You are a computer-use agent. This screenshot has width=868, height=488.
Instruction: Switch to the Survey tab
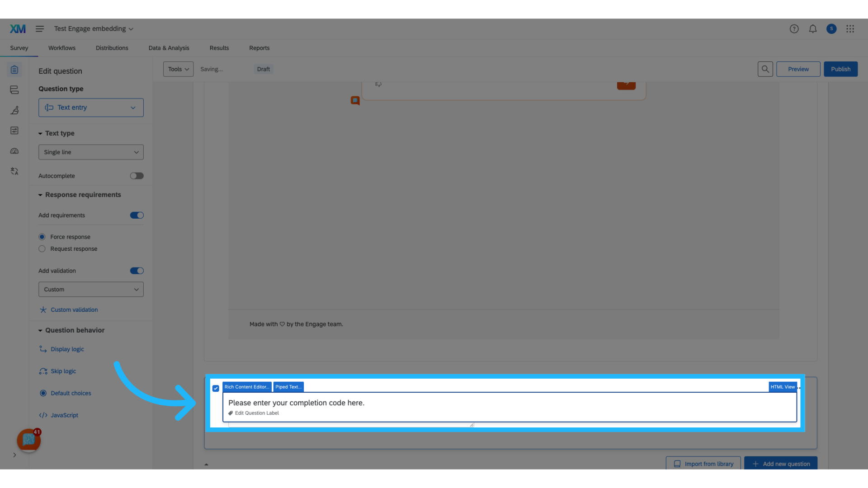(x=19, y=48)
